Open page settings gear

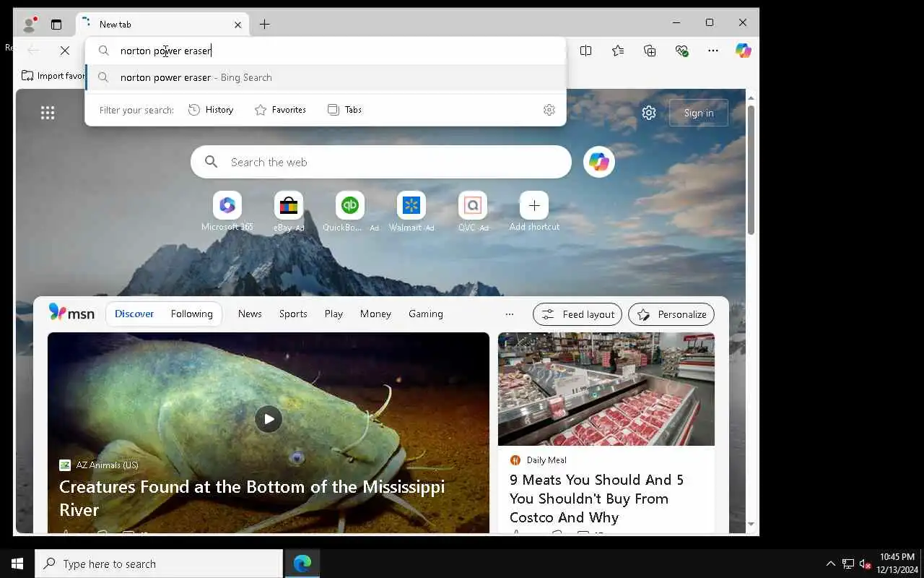[649, 113]
